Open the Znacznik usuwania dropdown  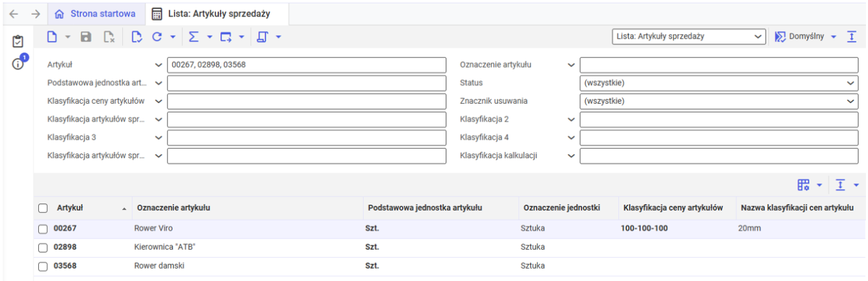click(719, 101)
